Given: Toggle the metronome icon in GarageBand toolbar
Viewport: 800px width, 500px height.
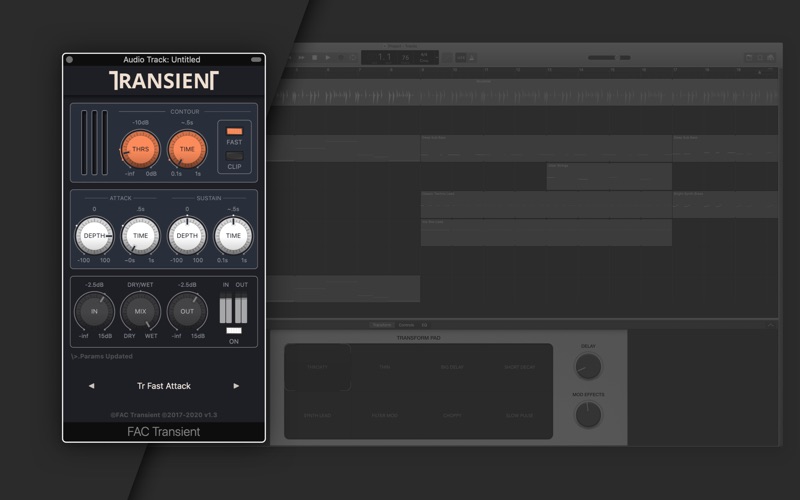Looking at the screenshot, I should click(472, 58).
